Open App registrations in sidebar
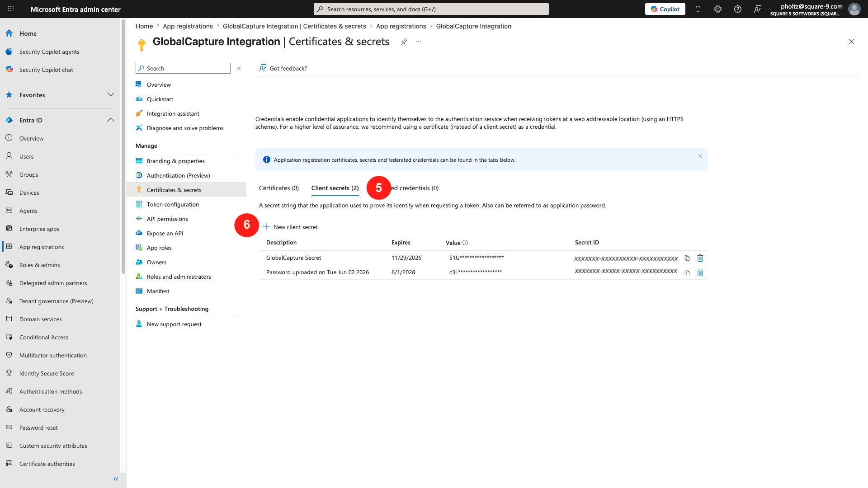 point(42,247)
